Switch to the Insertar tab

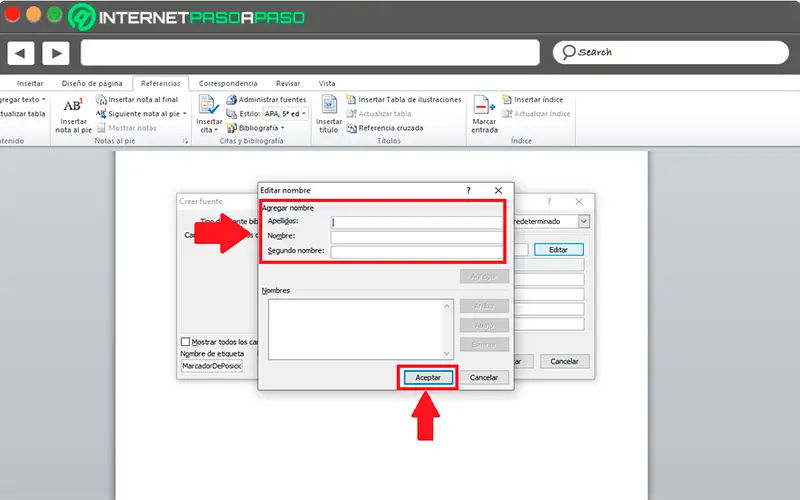point(30,83)
